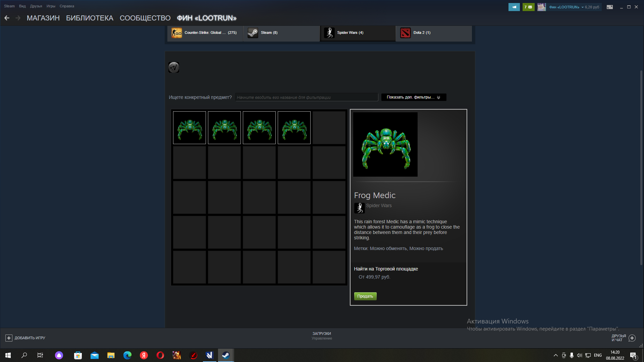The height and width of the screenshot is (362, 644).
Task: Click the round Spider Wars emblem icon
Action: (x=174, y=67)
